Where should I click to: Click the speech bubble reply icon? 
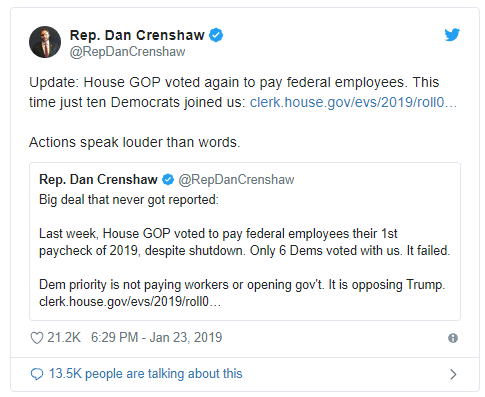point(37,374)
